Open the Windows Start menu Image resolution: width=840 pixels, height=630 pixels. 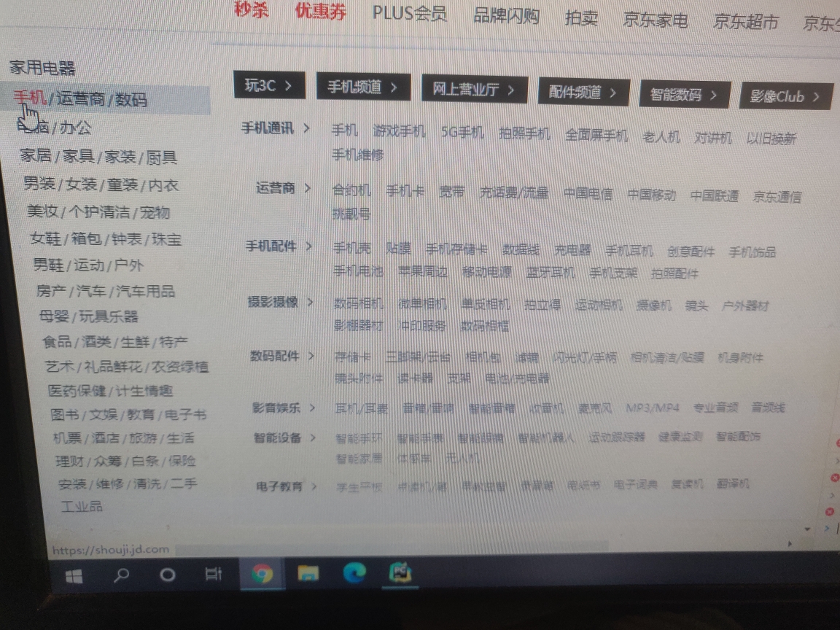pyautogui.click(x=74, y=577)
